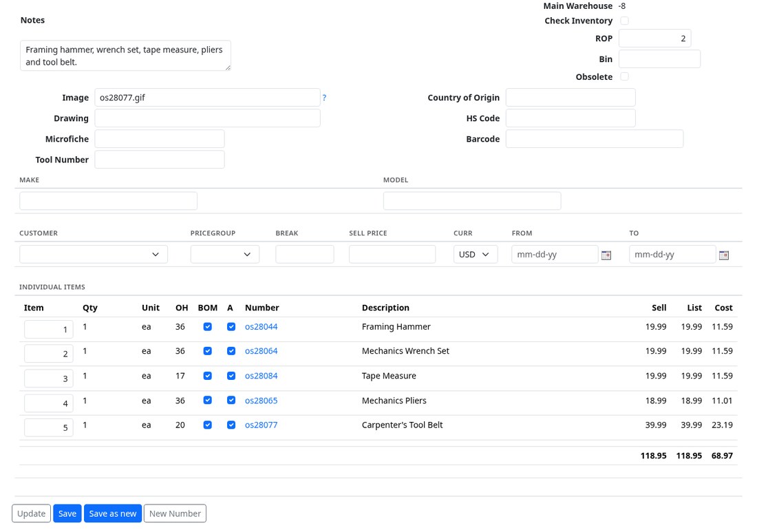Toggle A checkbox for Mechanics Pliers
The height and width of the screenshot is (532, 757).
231,401
